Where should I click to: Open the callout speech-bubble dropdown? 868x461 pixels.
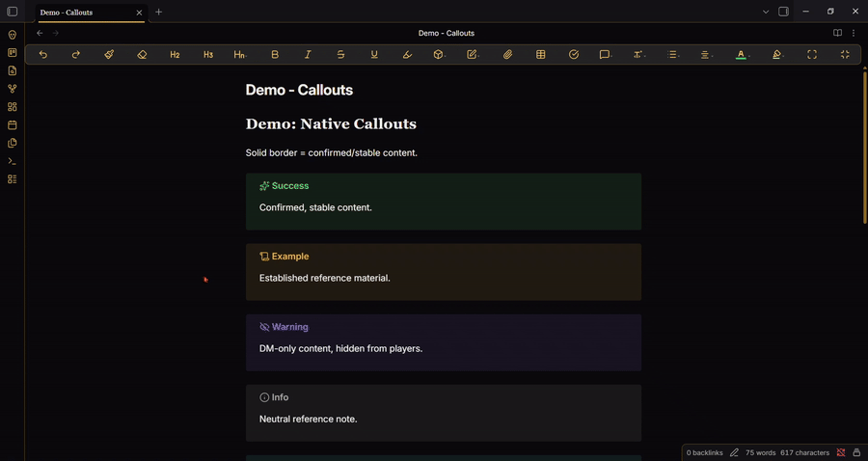coord(605,54)
